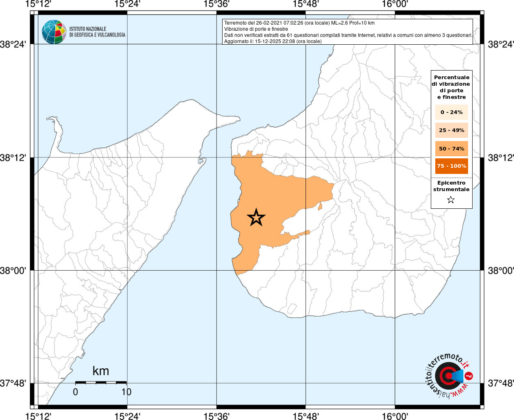Select the 50 - 74% legend swatch
Screen dimensions: 514x420
451,148
